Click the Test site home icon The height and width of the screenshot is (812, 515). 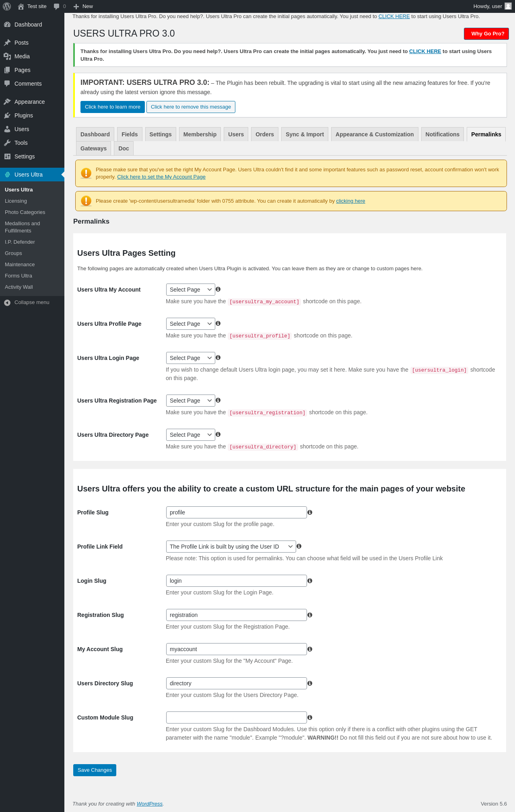click(21, 6)
